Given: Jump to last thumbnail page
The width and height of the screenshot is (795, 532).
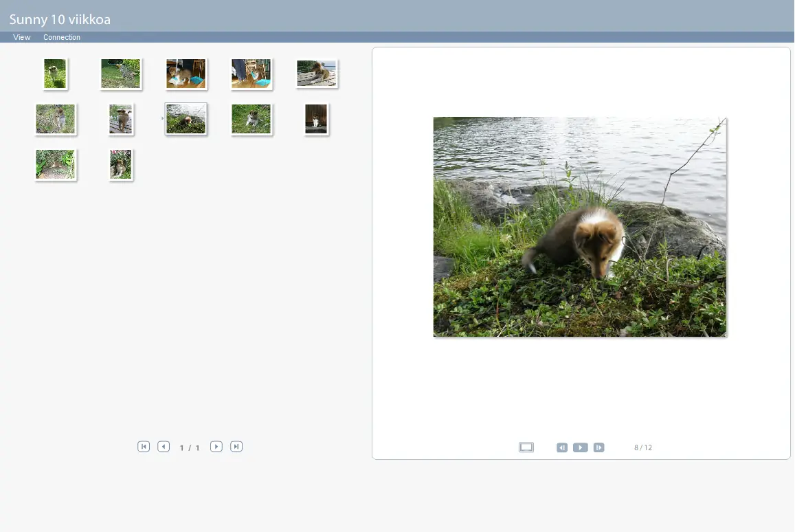Looking at the screenshot, I should click(x=236, y=446).
